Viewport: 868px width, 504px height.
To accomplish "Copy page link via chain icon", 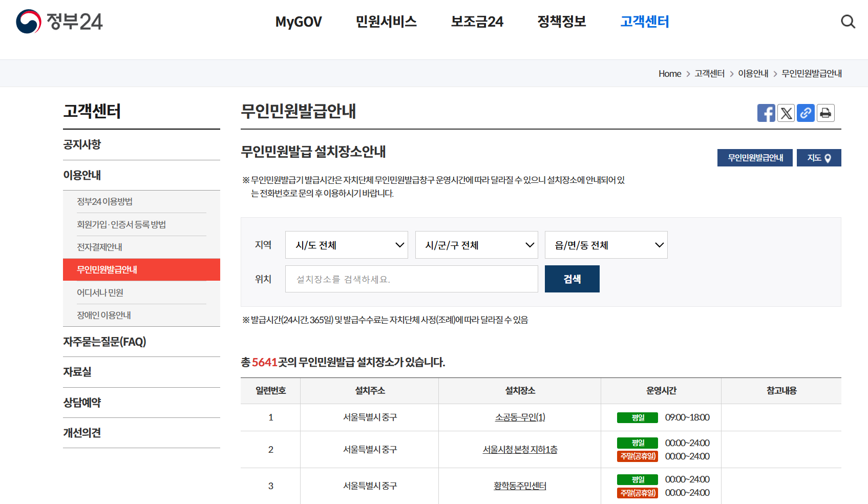I will point(806,113).
